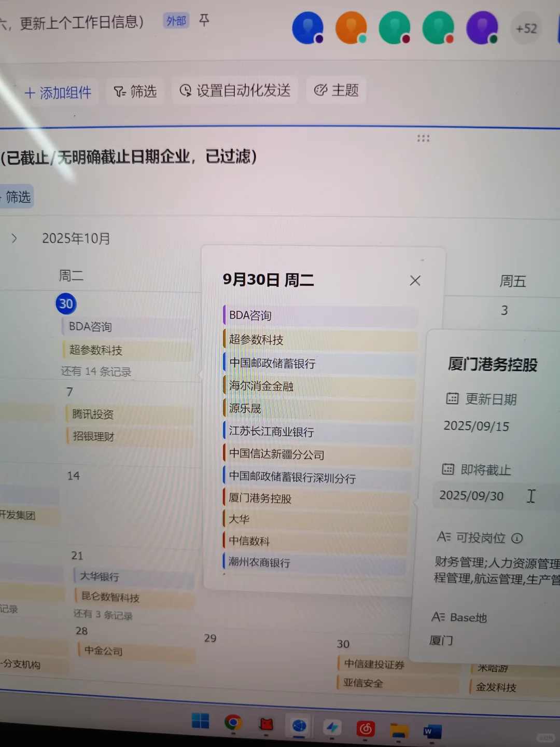560x747 pixels.
Task: Open 金发科技 calendar entry
Action: pyautogui.click(x=514, y=687)
